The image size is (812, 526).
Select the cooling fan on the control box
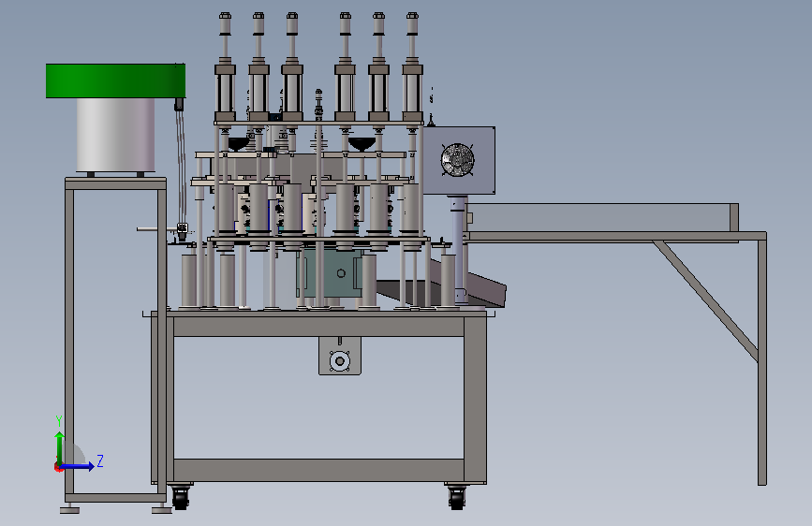tap(457, 159)
